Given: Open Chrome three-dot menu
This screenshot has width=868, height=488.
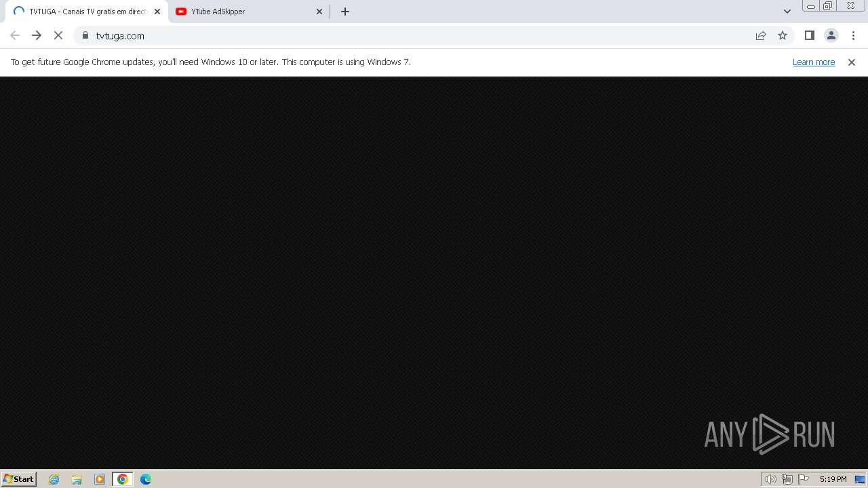Looking at the screenshot, I should coord(853,35).
